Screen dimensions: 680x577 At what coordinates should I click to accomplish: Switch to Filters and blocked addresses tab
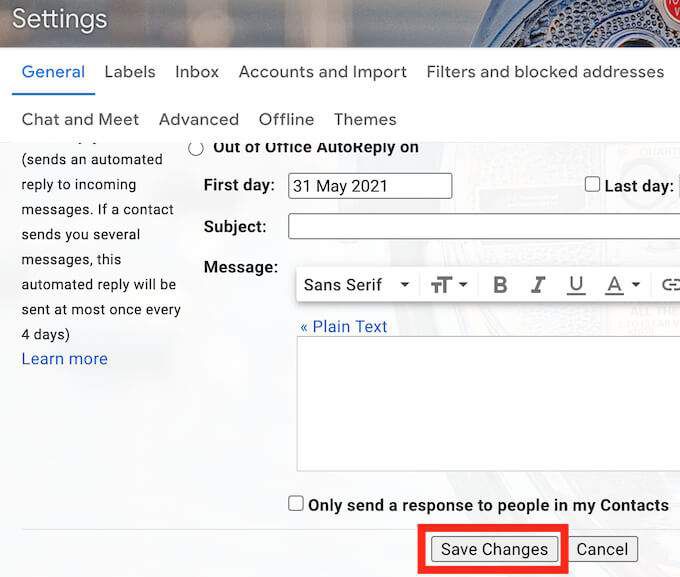[545, 72]
